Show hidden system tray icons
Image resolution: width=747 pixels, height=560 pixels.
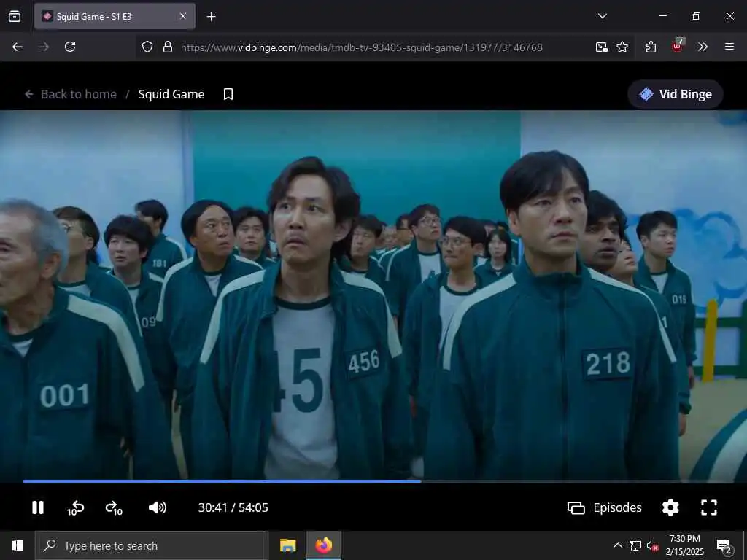tap(618, 545)
